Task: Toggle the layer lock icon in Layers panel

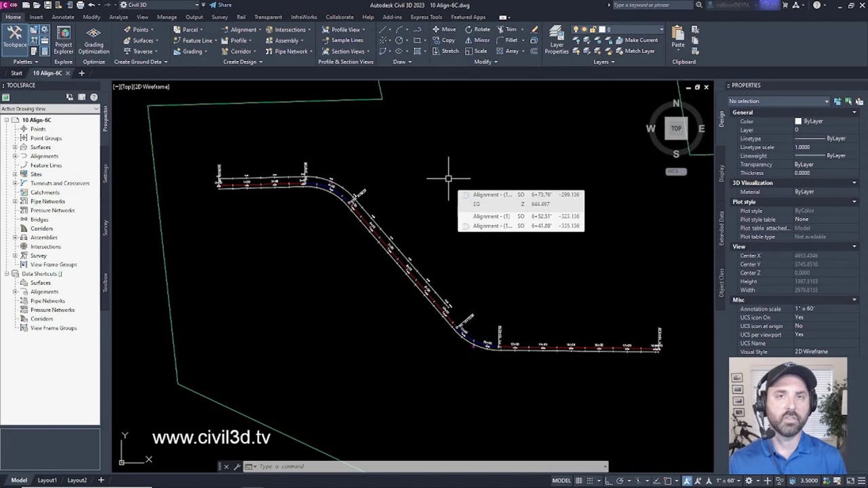Action: pyautogui.click(x=592, y=29)
